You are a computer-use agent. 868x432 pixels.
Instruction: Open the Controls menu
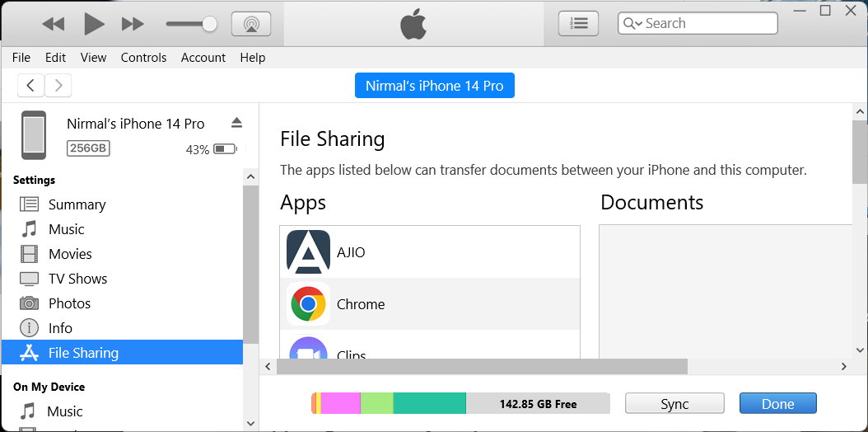[143, 58]
